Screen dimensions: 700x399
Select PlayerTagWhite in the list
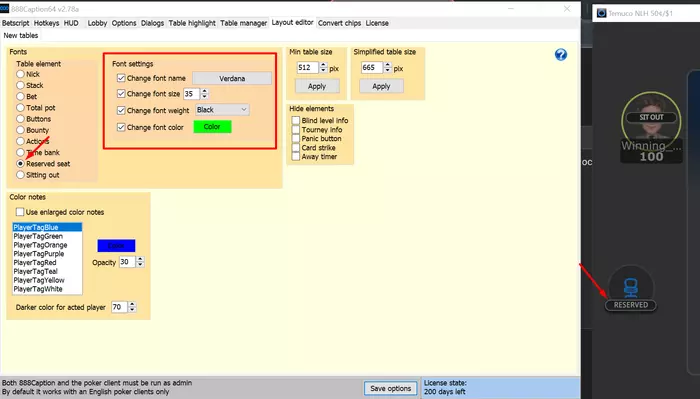47,289
